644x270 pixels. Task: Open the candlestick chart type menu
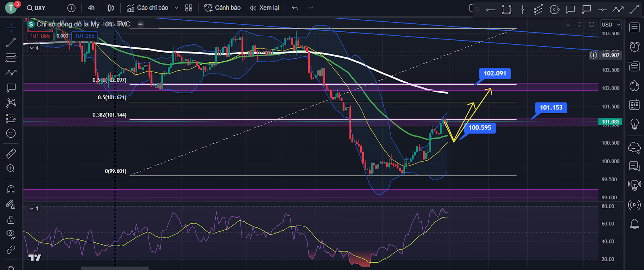point(111,8)
